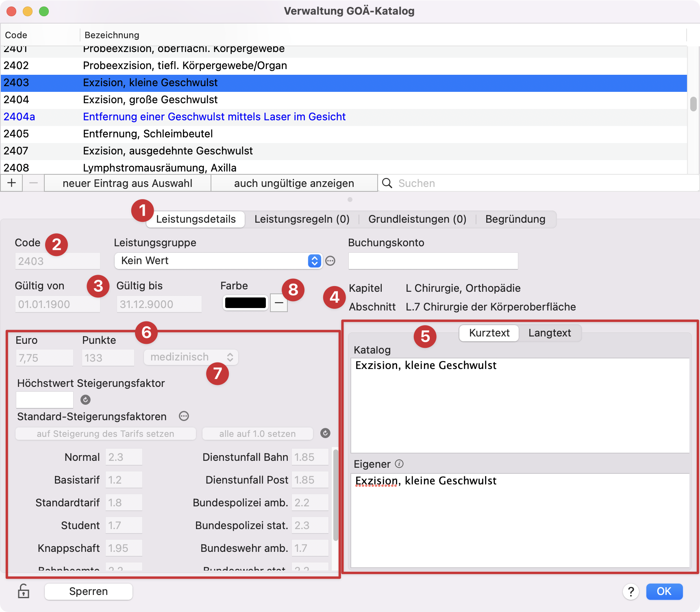Click the unlocked padlock icon

[24, 591]
